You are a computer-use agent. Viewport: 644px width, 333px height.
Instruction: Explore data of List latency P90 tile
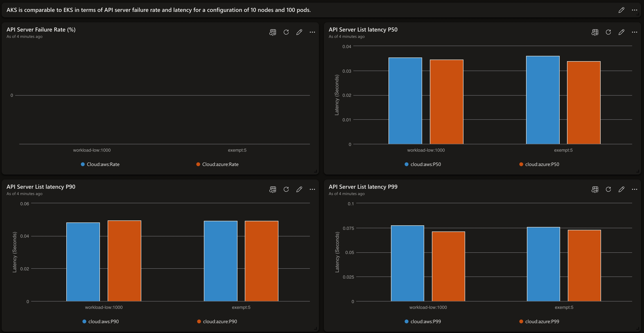point(273,190)
